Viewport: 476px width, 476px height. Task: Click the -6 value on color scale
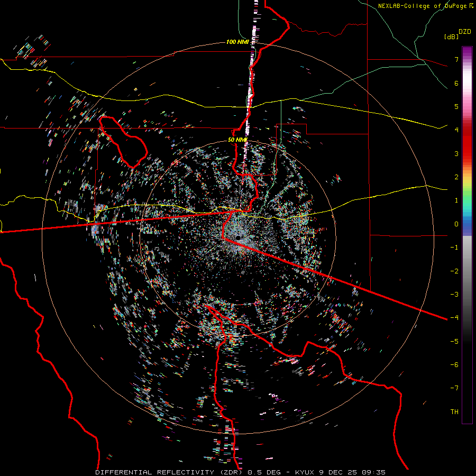point(454,364)
